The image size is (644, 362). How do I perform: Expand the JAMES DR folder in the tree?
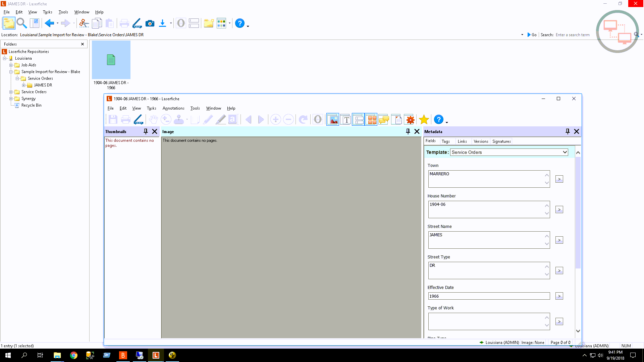tap(23, 85)
